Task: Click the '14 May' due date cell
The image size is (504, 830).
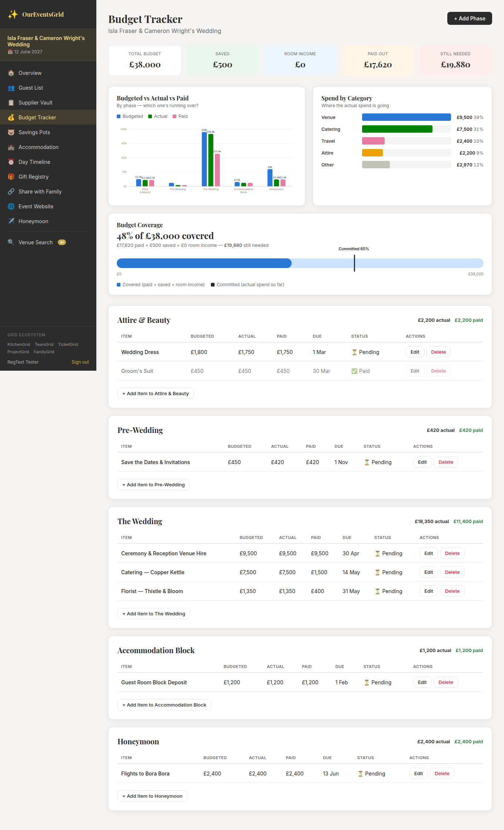Action: point(351,572)
